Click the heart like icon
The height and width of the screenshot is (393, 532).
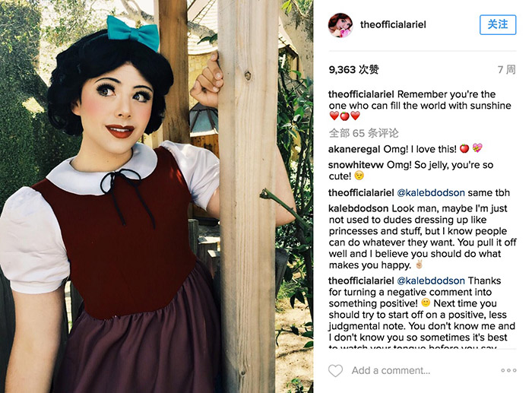(336, 371)
